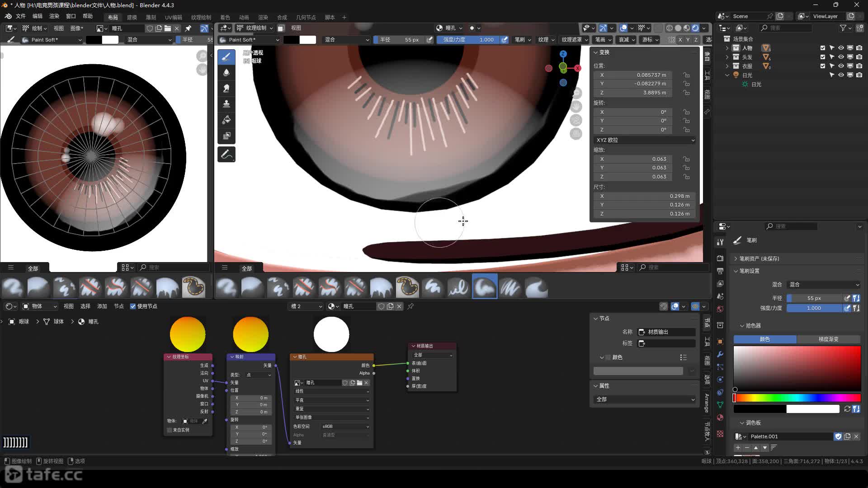Image resolution: width=868 pixels, height=488 pixels.
Task: Open Material properties tab icon
Action: [x=720, y=418]
